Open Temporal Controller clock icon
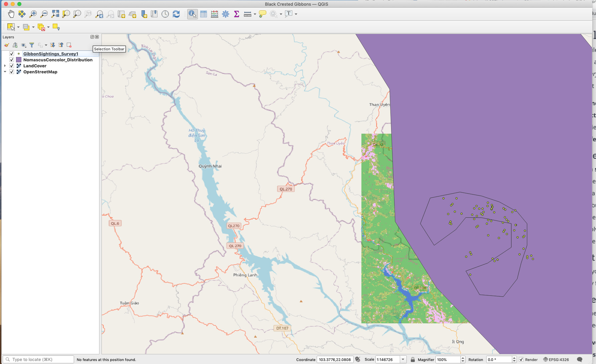The width and height of the screenshot is (596, 364). (x=165, y=14)
